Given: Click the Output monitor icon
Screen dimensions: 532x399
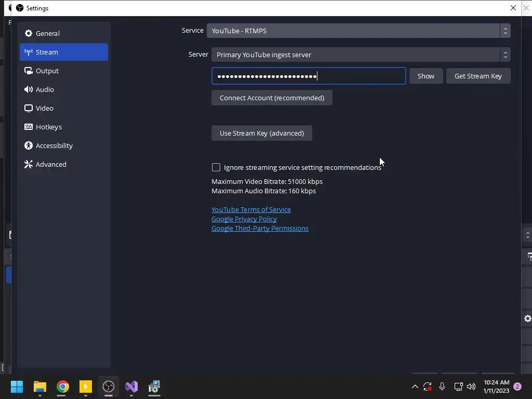Looking at the screenshot, I should 29,71.
